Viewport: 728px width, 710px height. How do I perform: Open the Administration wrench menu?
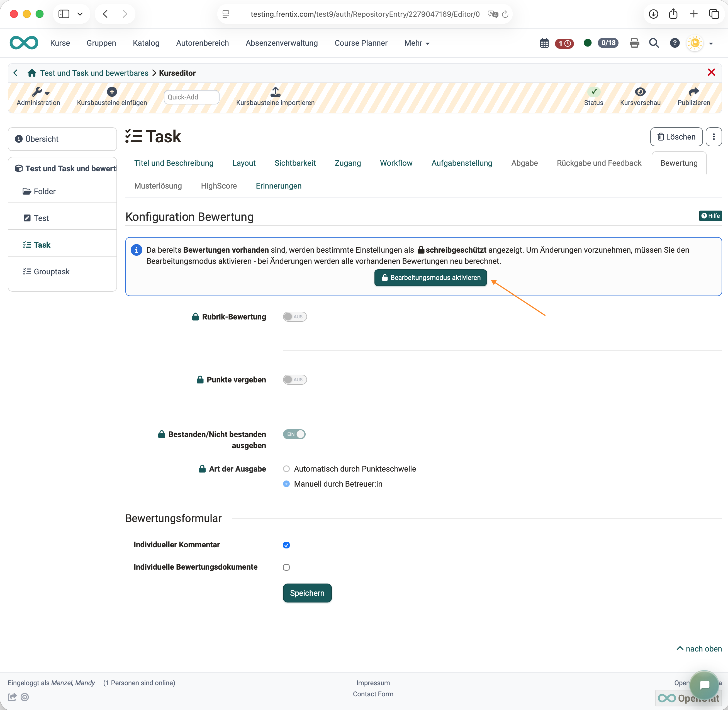pos(38,97)
